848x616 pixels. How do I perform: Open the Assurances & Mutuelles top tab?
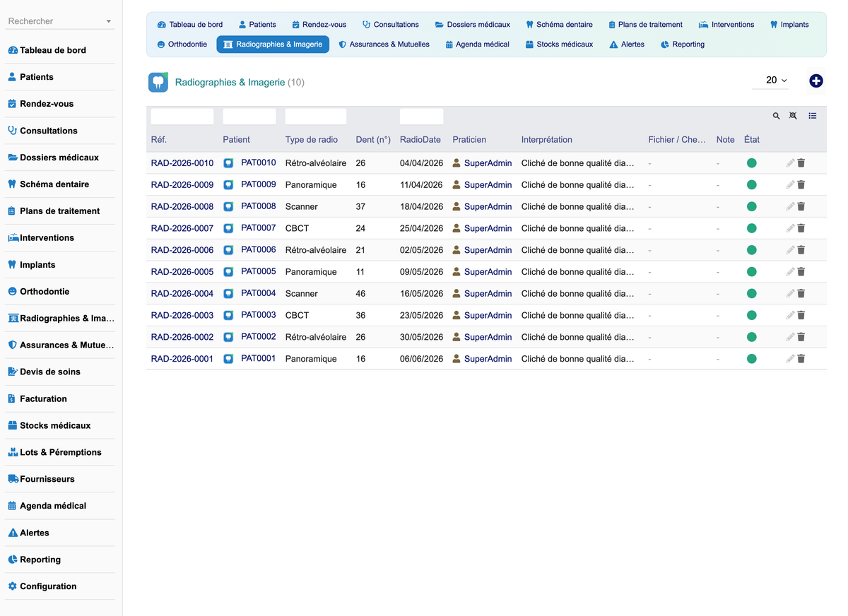[x=384, y=45]
